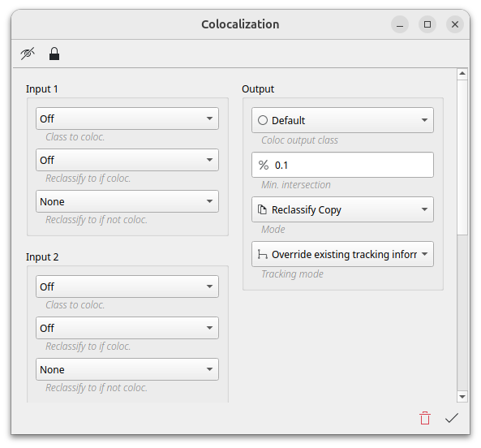The height and width of the screenshot is (448, 481).
Task: Click the percent icon in Min. intersection
Action: 263,165
